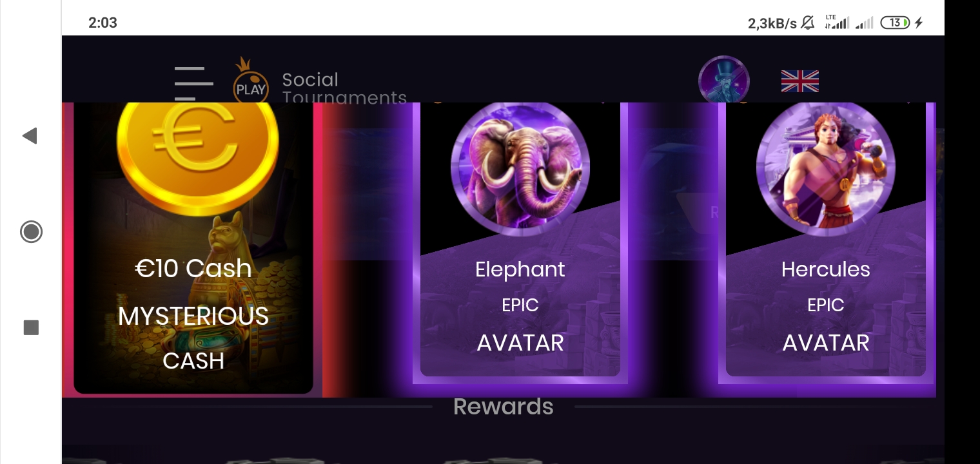Open the user profile avatar

coord(723,79)
